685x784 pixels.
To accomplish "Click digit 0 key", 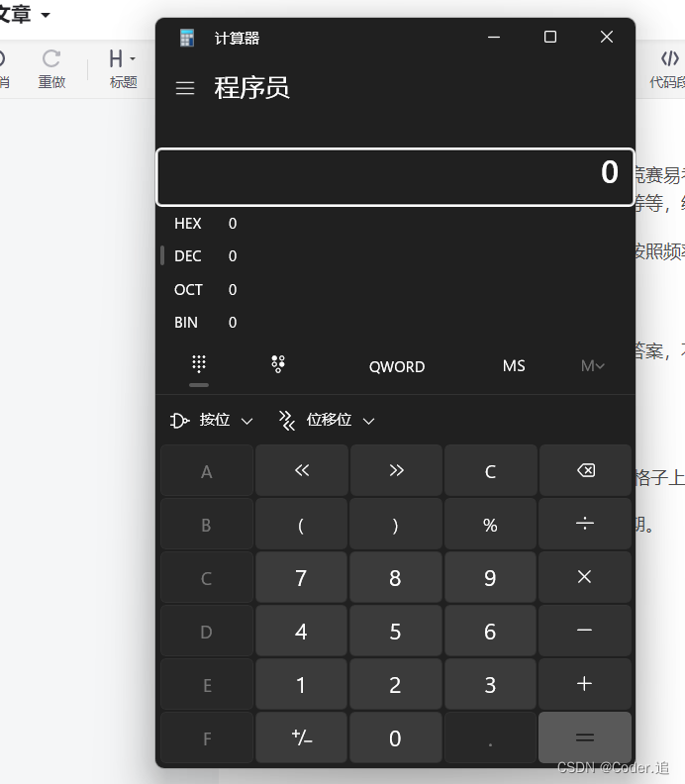I will 396,738.
